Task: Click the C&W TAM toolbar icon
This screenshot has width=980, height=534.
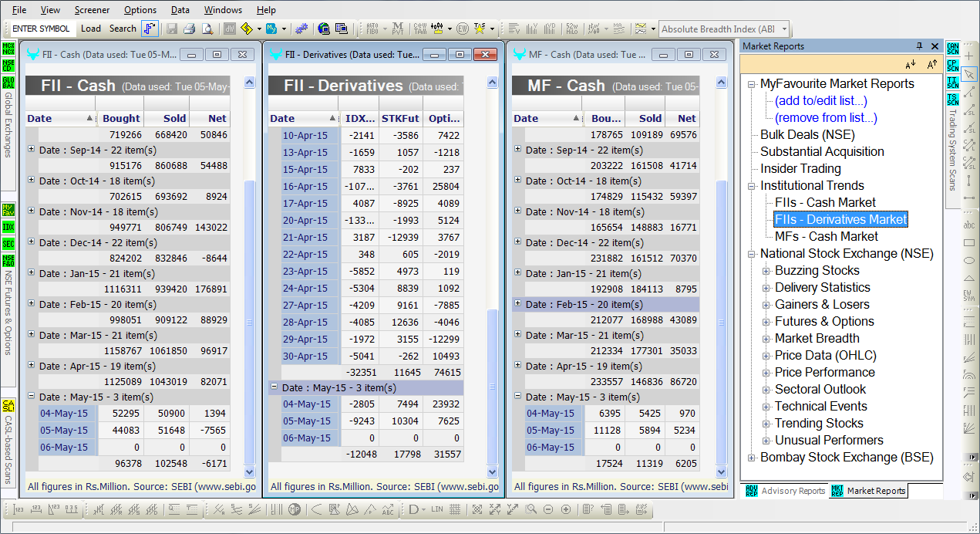Action: 420,29
